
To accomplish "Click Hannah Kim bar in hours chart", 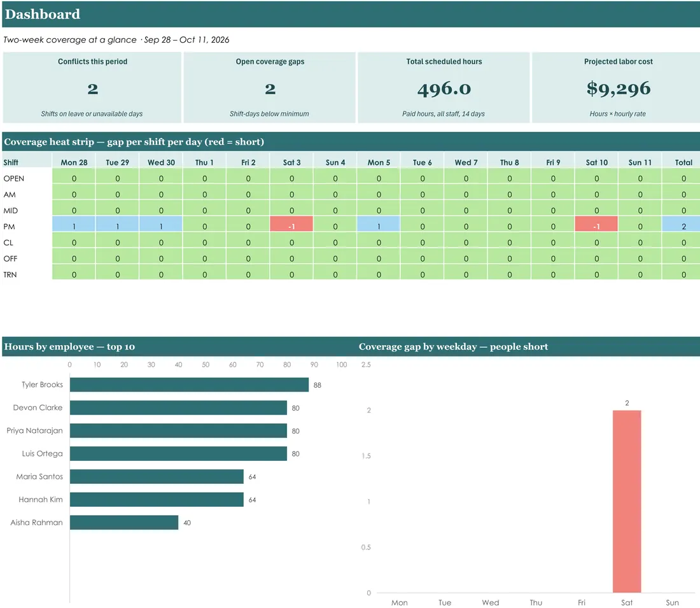I will click(x=157, y=499).
